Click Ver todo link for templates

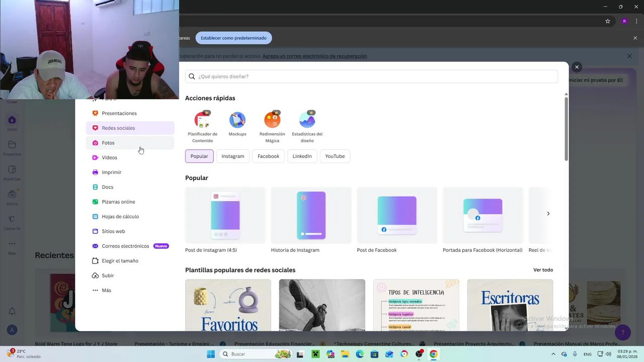543,270
